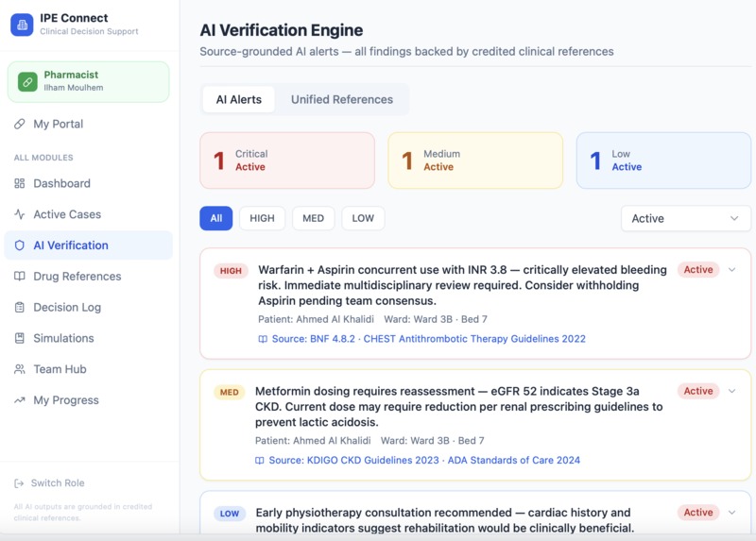Click the Dashboard grid icon
This screenshot has height=541, width=756.
[x=19, y=183]
